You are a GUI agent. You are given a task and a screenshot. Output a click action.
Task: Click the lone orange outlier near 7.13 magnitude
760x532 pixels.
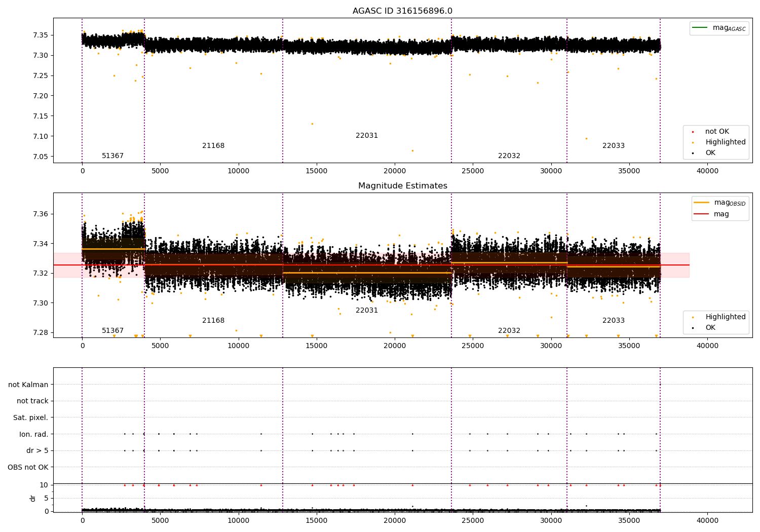[x=312, y=124]
